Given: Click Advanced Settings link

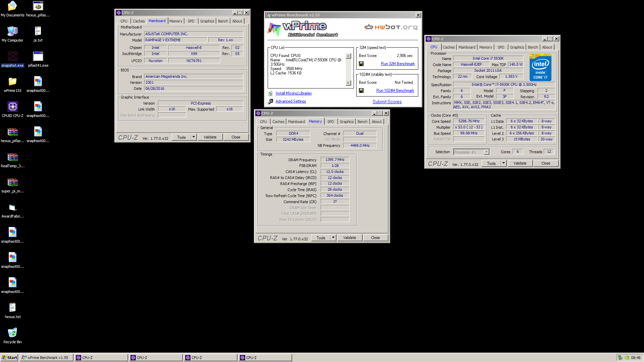Looking at the screenshot, I should [291, 101].
